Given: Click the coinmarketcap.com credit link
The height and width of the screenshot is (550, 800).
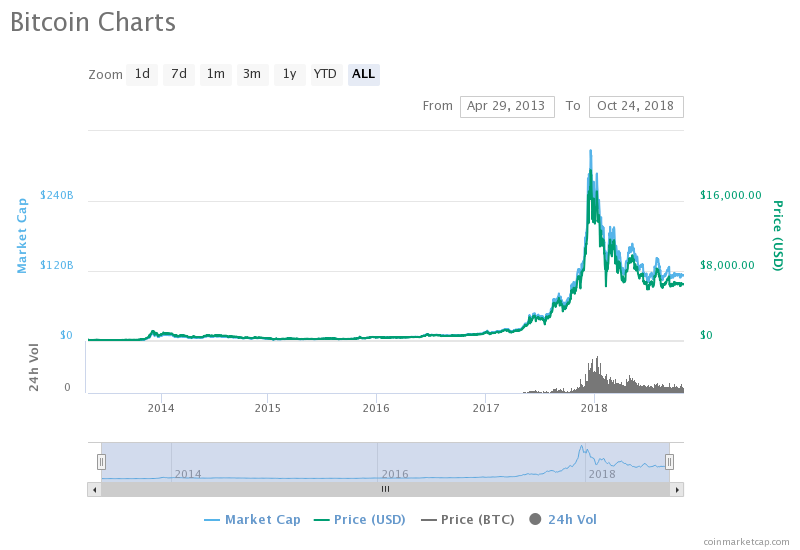Looking at the screenshot, I should (746, 542).
